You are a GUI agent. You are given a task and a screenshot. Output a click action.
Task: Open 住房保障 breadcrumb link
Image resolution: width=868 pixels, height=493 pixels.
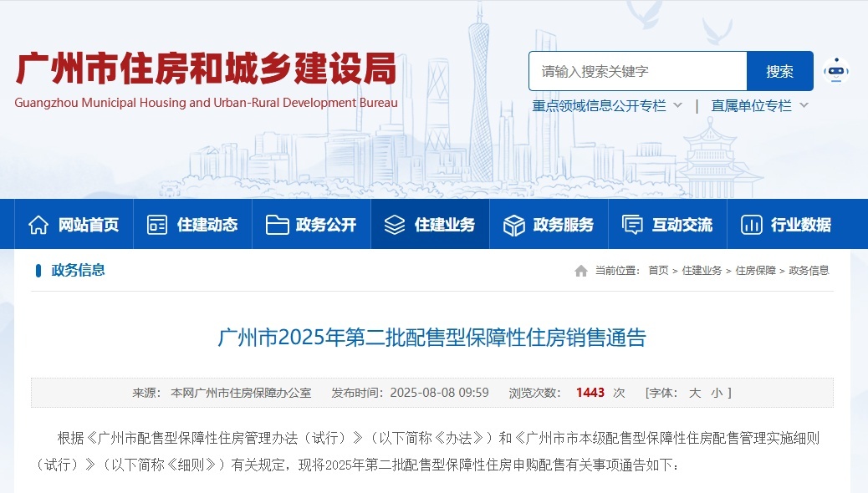point(755,271)
